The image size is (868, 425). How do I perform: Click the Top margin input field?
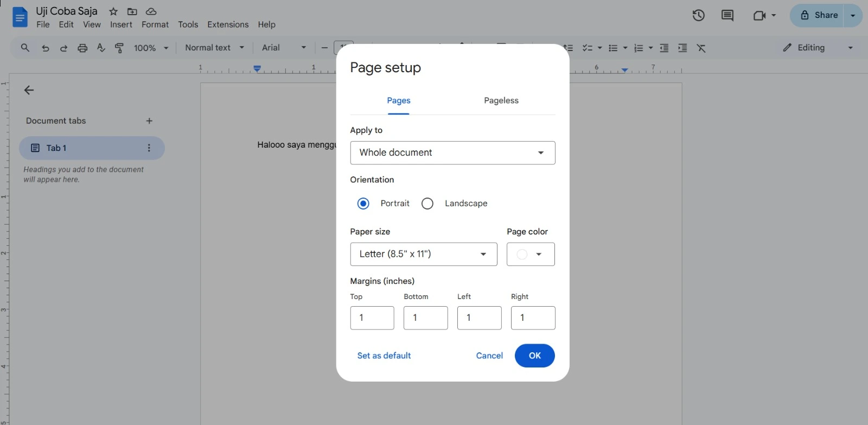(x=372, y=318)
